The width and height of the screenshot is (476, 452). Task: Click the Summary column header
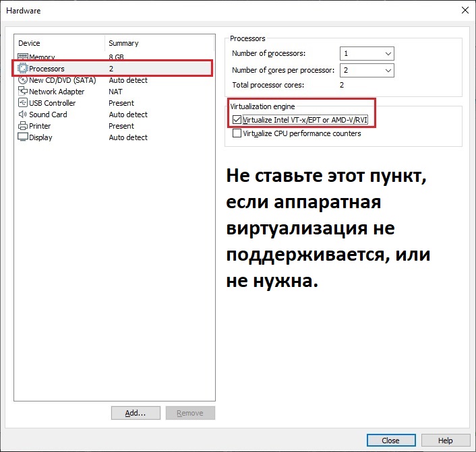(x=123, y=43)
